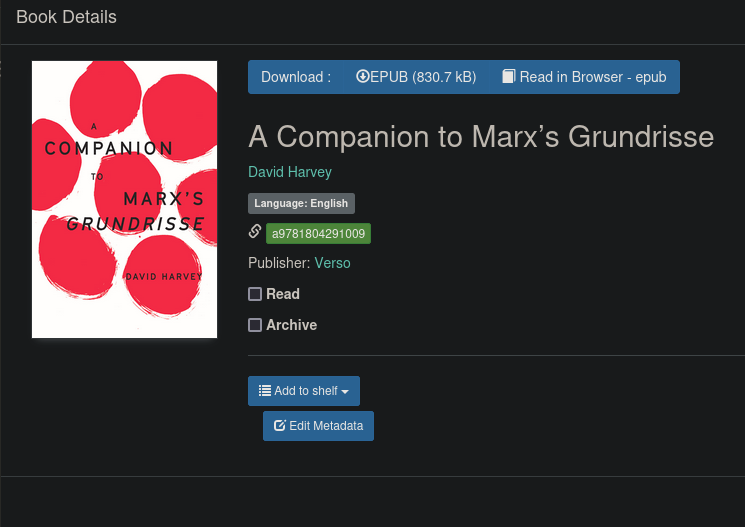This screenshot has height=527, width=745.
Task: Toggle read status via the Read label
Action: point(283,294)
